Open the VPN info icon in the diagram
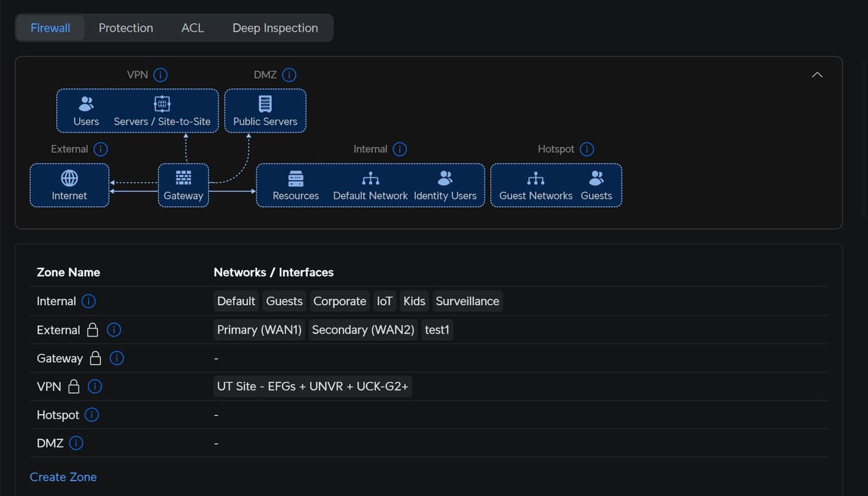This screenshot has height=496, width=868. tap(161, 75)
